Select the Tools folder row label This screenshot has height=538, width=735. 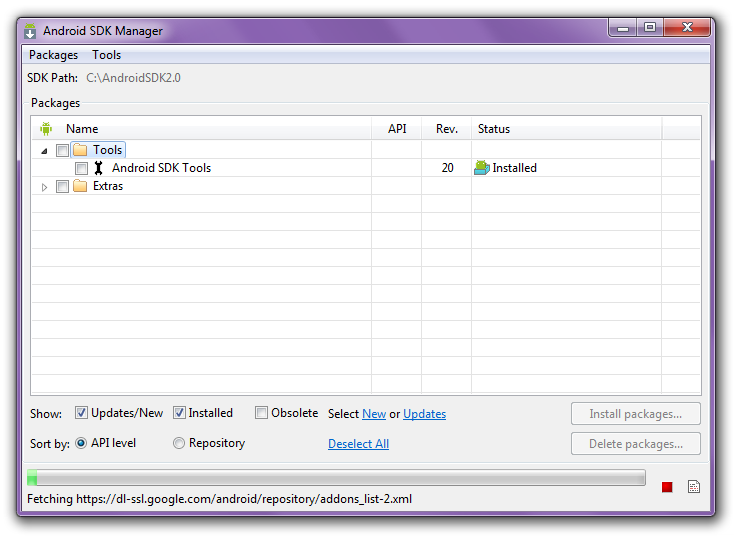pos(107,150)
